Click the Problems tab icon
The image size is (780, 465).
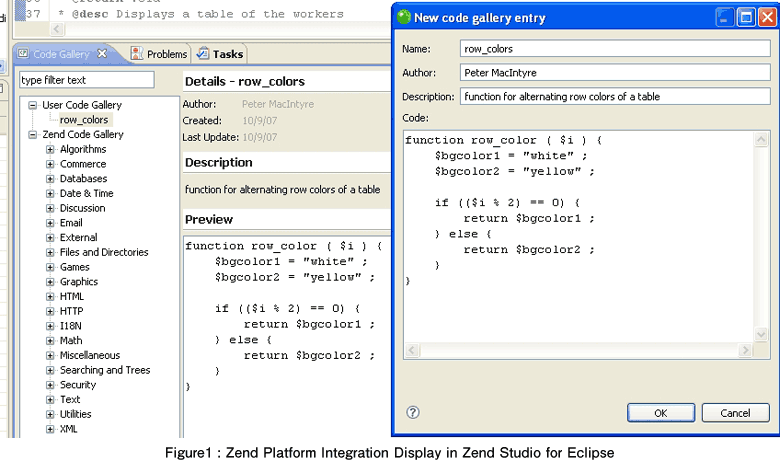pos(137,53)
